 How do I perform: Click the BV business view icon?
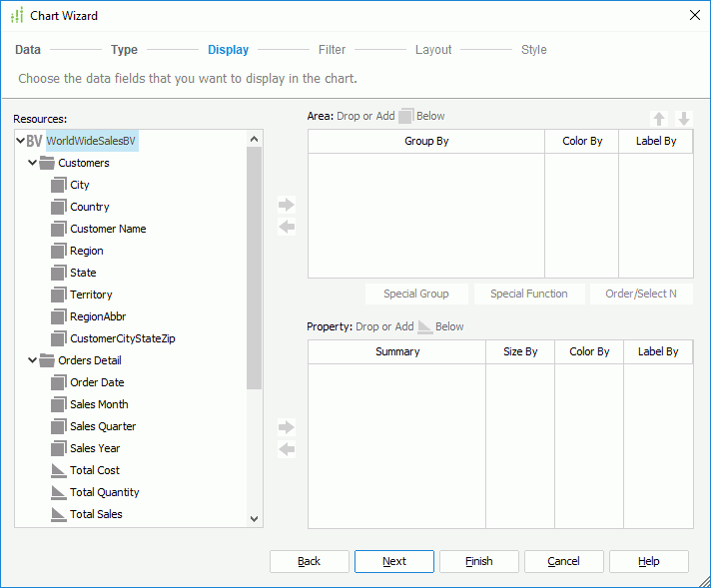tap(35, 141)
